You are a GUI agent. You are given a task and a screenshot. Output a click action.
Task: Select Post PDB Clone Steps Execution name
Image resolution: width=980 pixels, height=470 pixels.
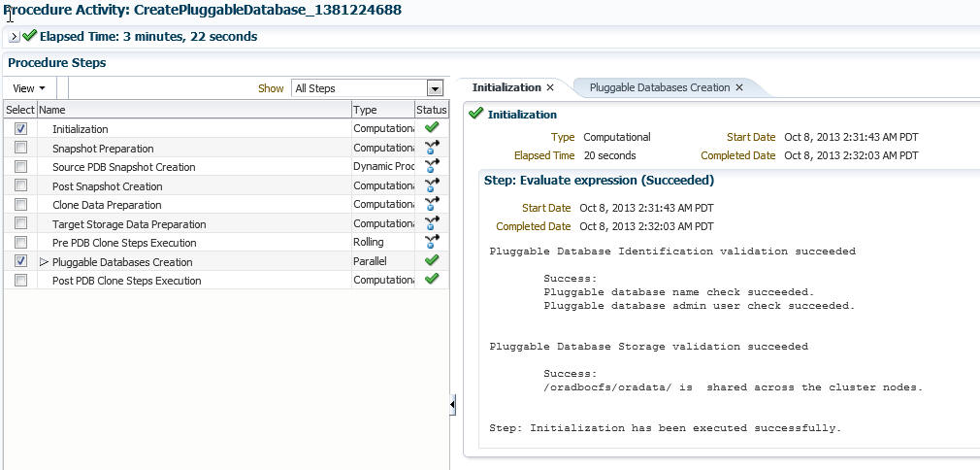(x=127, y=281)
